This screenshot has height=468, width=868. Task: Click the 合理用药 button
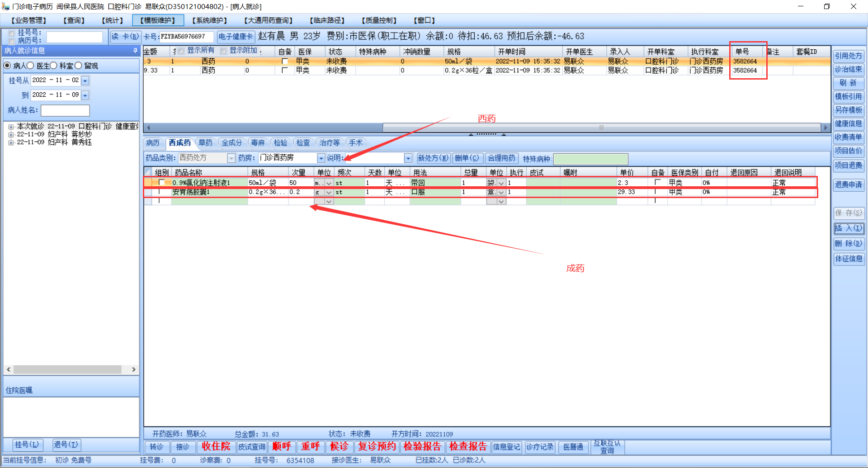pyautogui.click(x=501, y=158)
